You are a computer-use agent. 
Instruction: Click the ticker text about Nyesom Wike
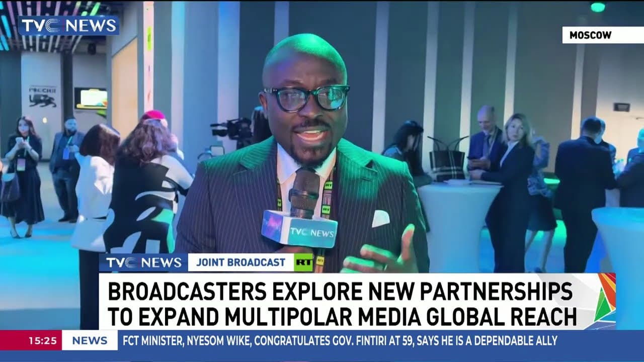(340, 340)
